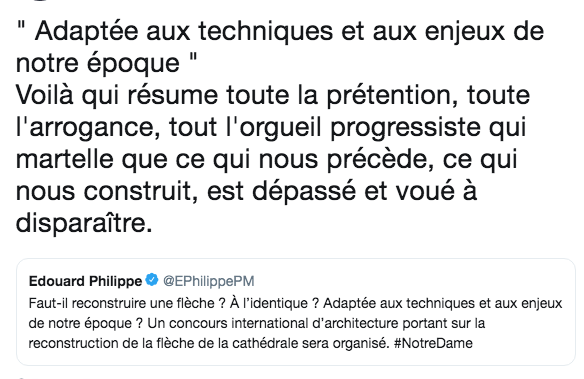This screenshot has width=584, height=379.
Task: Click the final word 'disparaître.'
Action: [84, 223]
